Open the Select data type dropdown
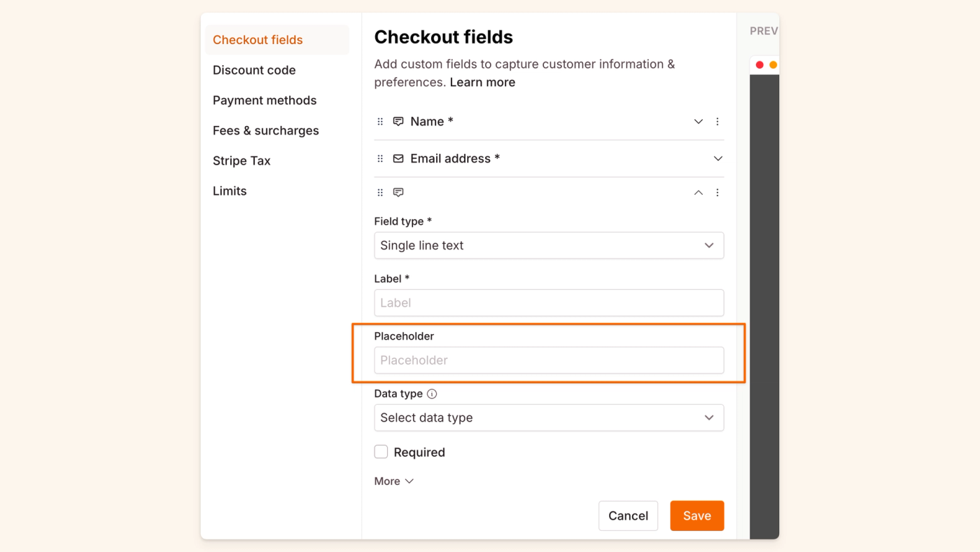 [549, 418]
